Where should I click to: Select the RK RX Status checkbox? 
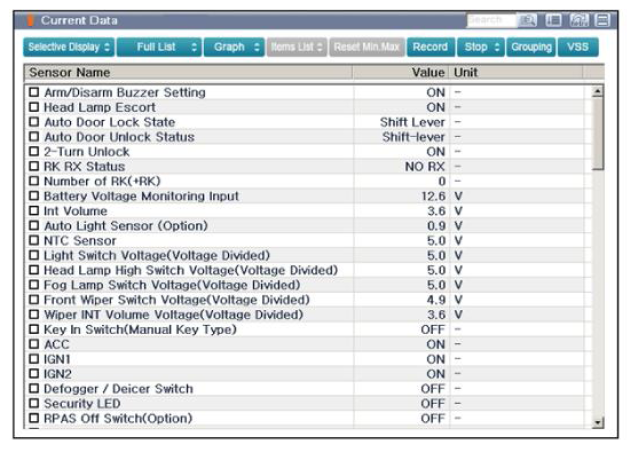34,166
